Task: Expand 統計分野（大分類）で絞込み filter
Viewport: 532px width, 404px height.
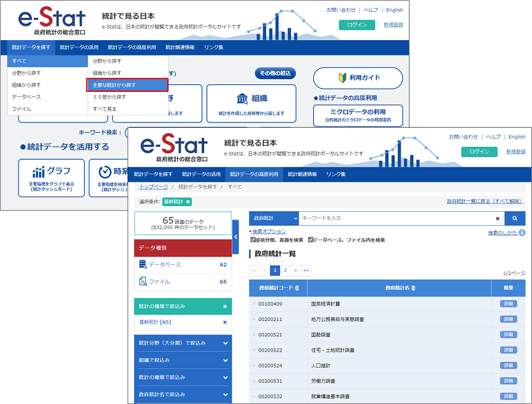Action: click(183, 343)
